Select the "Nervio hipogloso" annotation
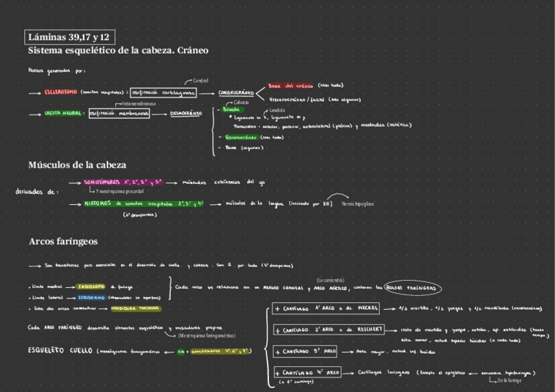The width and height of the screenshot is (555, 392). click(357, 204)
